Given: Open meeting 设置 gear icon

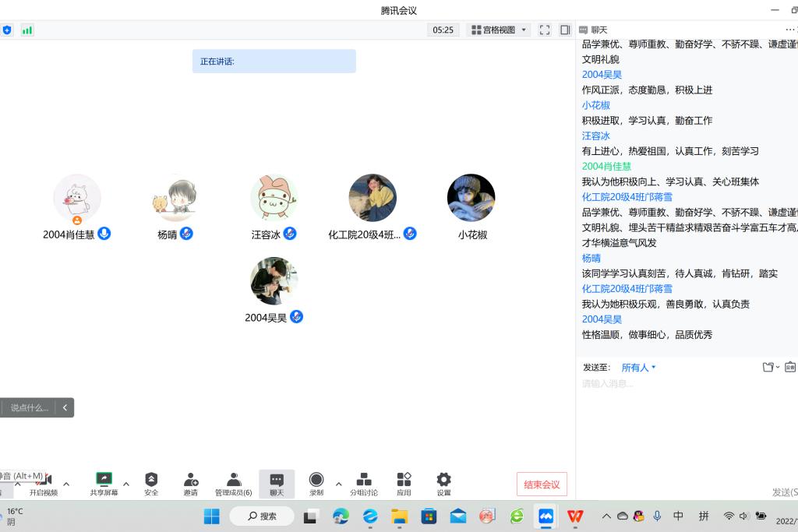Looking at the screenshot, I should 443,483.
